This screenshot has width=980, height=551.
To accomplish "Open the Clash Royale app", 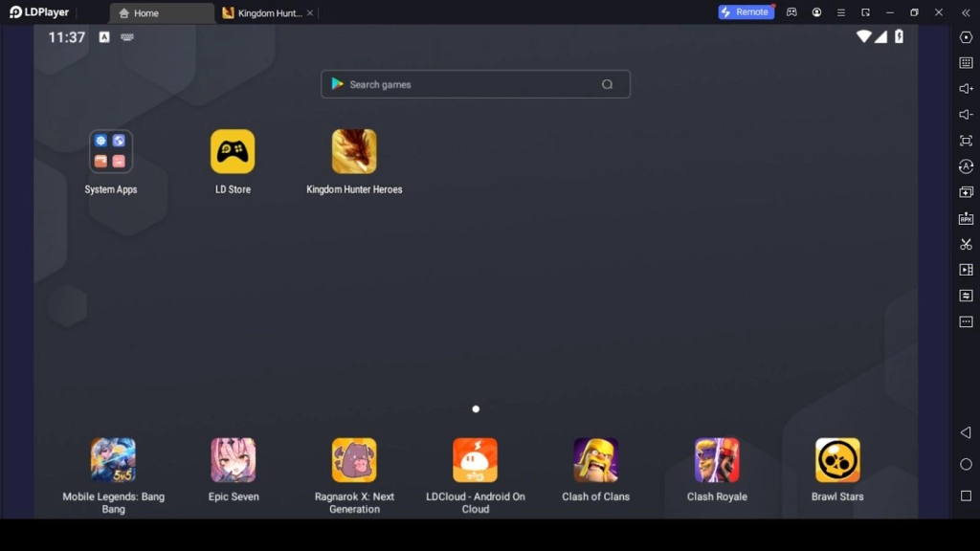I will (x=717, y=460).
